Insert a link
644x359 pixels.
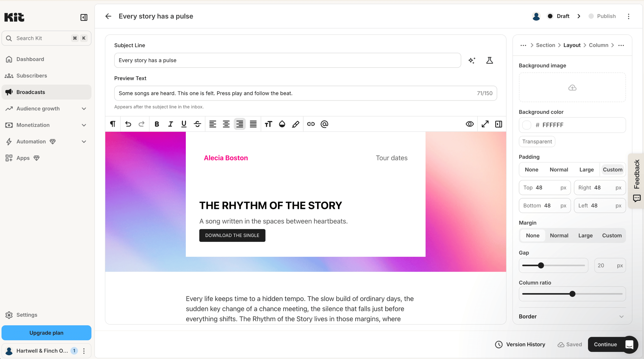[x=311, y=124]
